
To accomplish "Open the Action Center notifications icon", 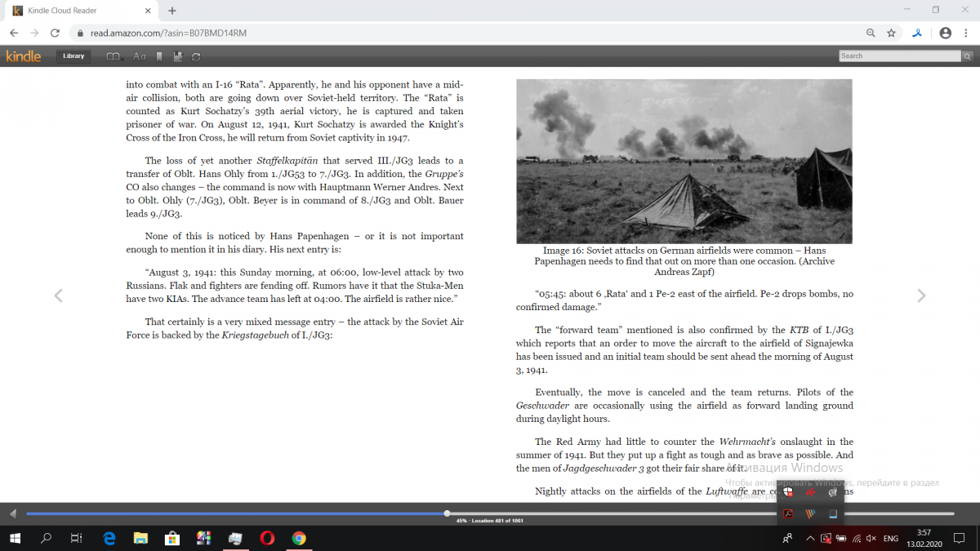I will coord(958,539).
